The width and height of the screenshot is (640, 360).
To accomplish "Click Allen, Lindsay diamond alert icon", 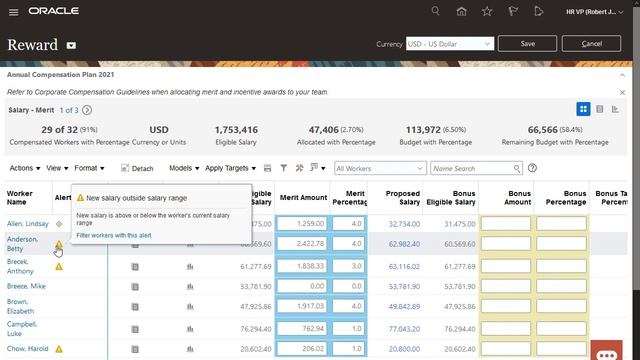I will click(59, 224).
